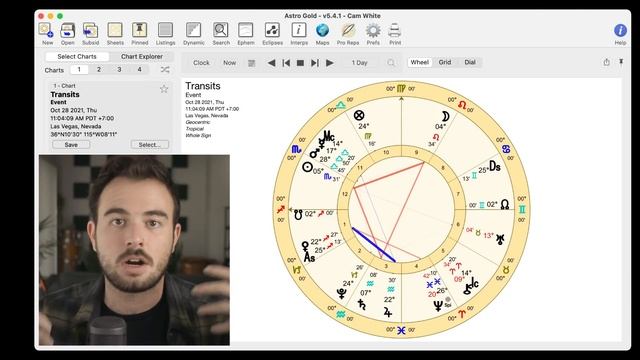Screen dimensions: 640x360
Task: Click the New chart toolbar icon
Action: click(46, 30)
